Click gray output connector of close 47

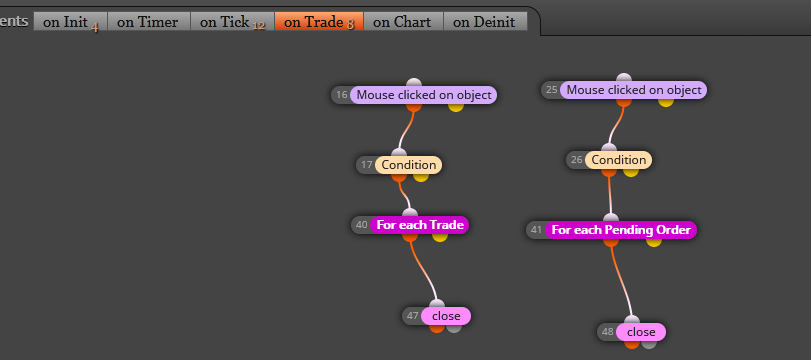click(x=454, y=327)
